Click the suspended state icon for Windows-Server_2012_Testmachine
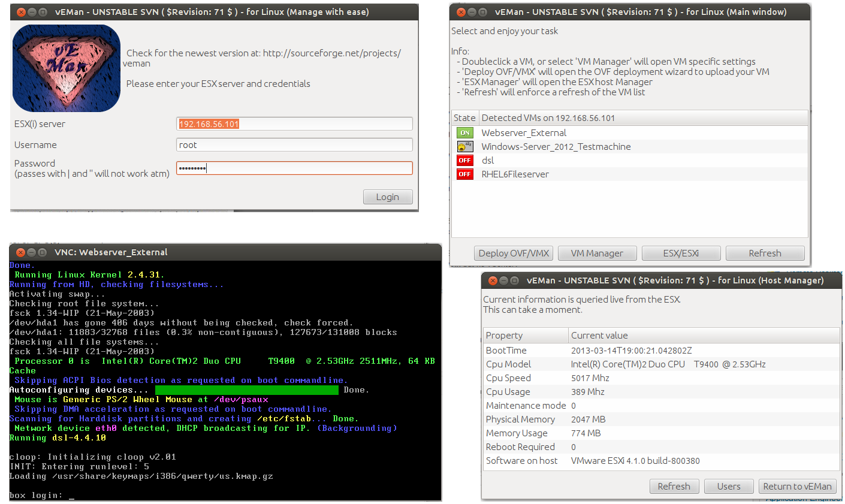 464,146
